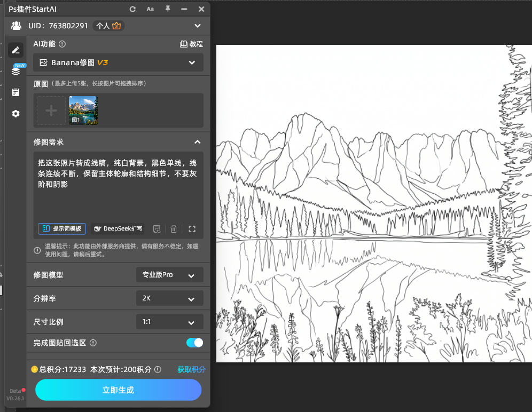The height and width of the screenshot is (412, 532).
Task: Click the user account avatar icon
Action: click(16, 26)
